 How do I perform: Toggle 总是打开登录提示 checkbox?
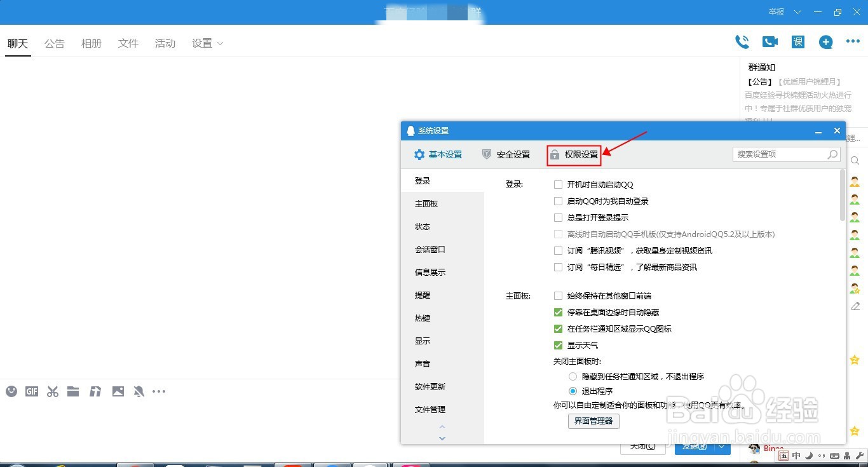click(x=558, y=218)
